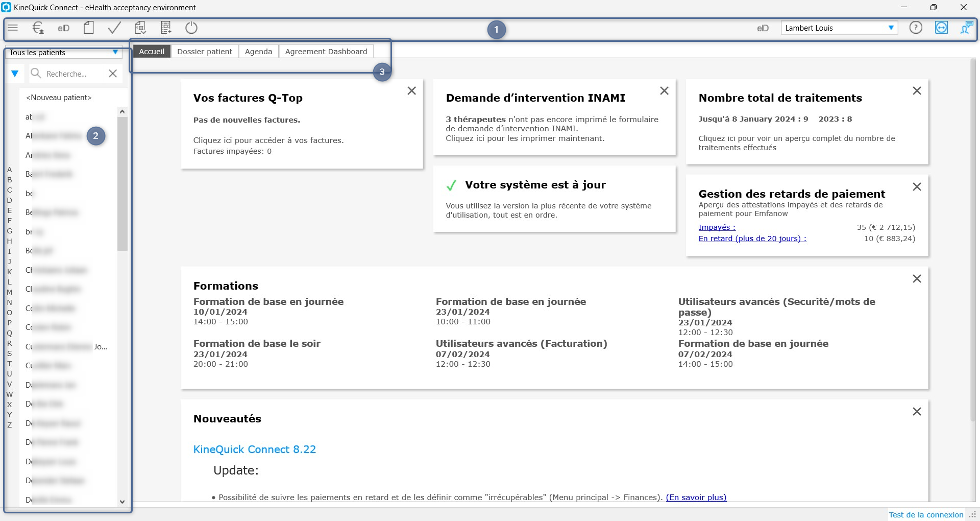Jump to letter S in alphabet index
980x521 pixels.
coord(9,353)
